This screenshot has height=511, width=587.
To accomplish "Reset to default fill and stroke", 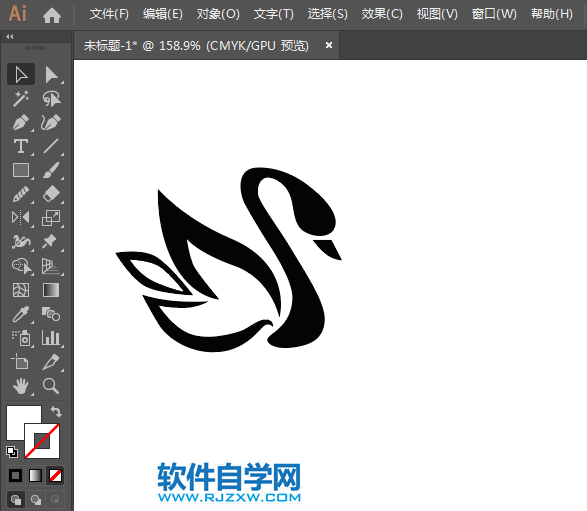I will [x=12, y=452].
